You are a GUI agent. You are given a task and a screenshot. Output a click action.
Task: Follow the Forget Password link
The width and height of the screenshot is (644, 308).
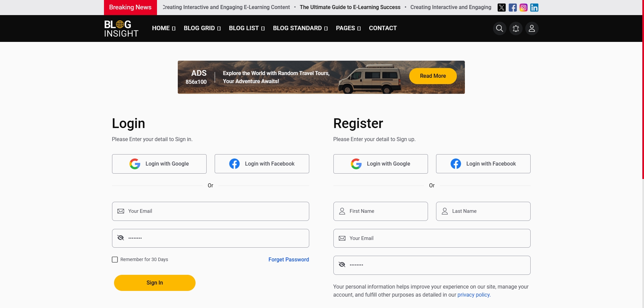(288, 259)
